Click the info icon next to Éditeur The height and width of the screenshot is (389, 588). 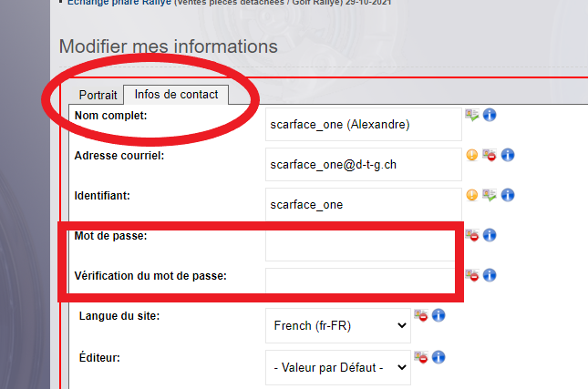[438, 357]
